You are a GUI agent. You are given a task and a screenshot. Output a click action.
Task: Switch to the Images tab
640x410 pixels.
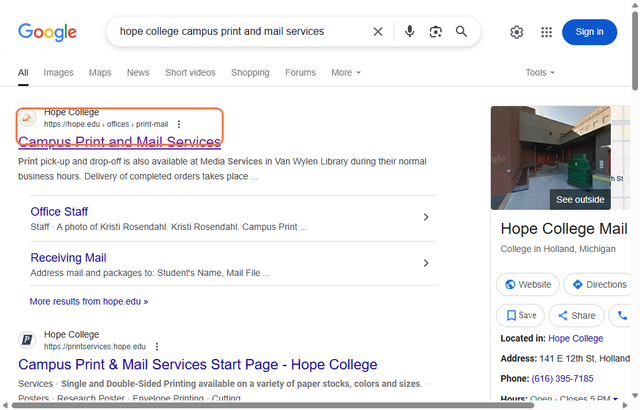click(58, 73)
